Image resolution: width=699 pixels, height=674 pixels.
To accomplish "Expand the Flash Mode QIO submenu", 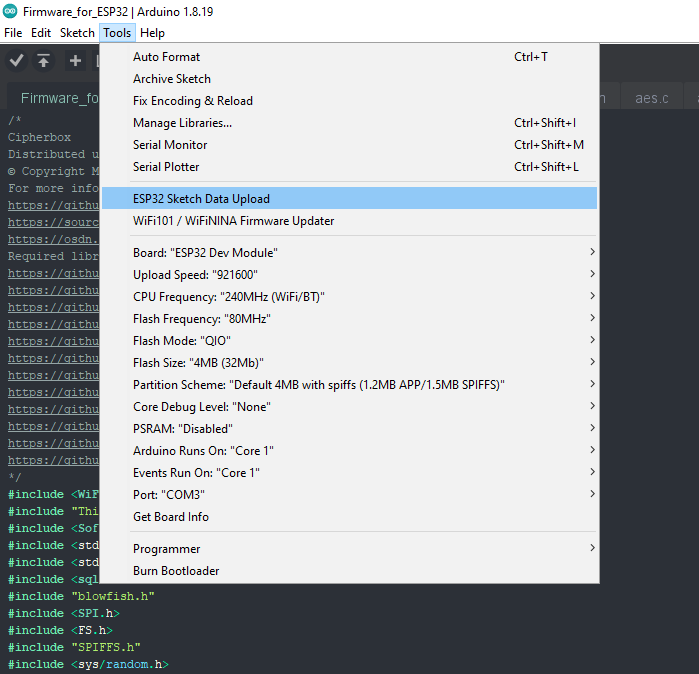I will point(350,341).
